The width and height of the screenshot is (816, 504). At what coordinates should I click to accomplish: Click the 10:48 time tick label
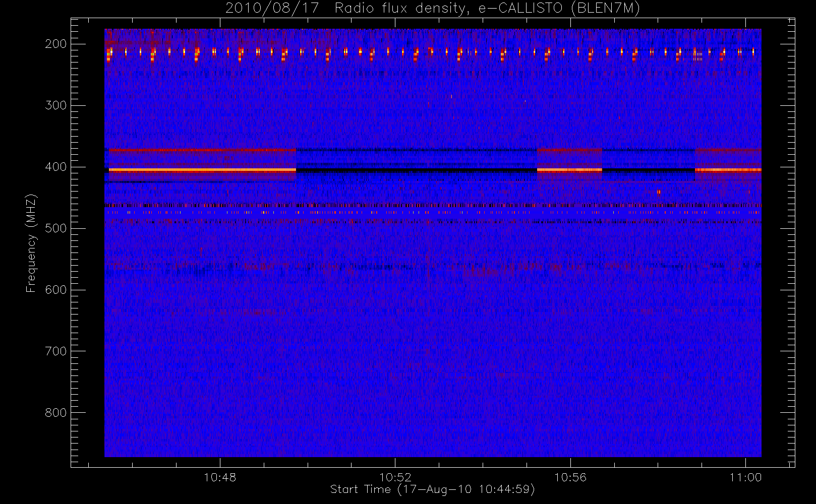point(220,477)
